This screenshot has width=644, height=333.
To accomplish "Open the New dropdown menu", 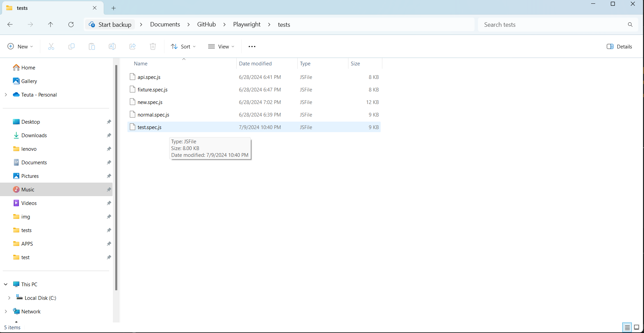I will (20, 46).
